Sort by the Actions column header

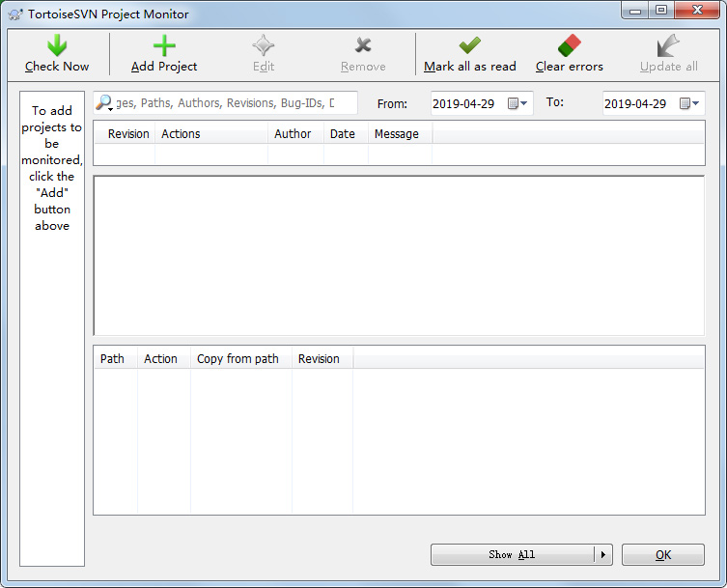[211, 134]
